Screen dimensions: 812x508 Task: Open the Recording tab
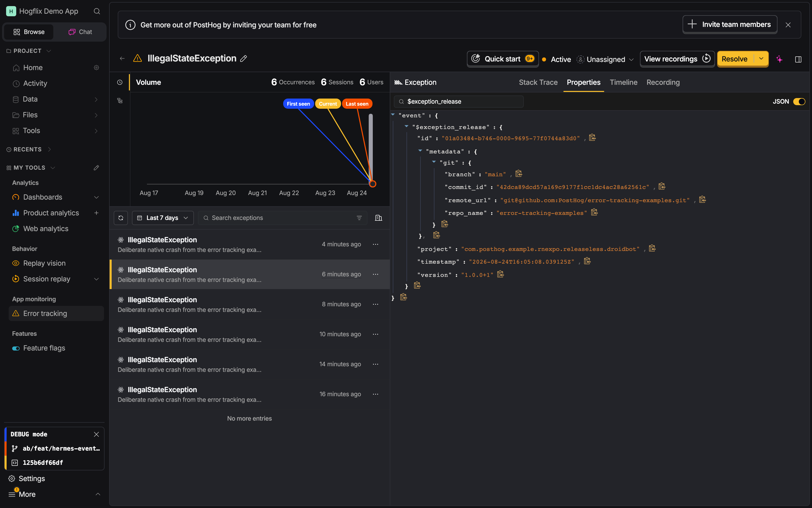pyautogui.click(x=663, y=82)
